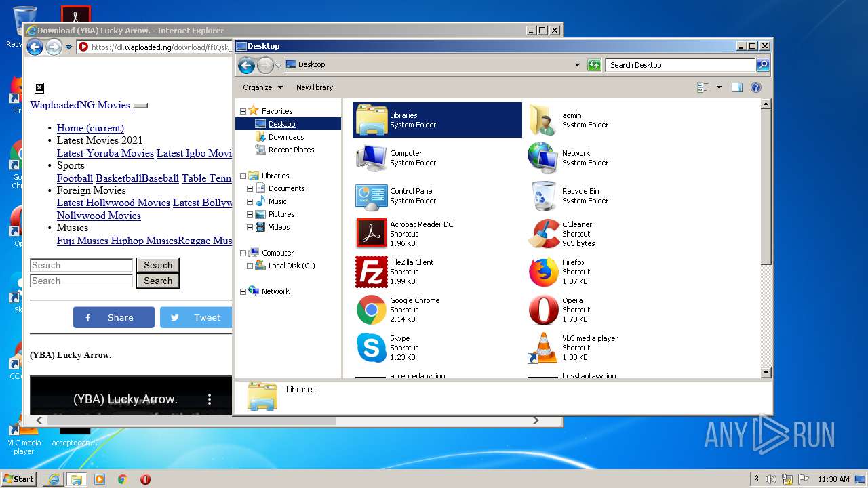Click IE horizontal scrollbar right arrow
868x488 pixels.
click(x=536, y=420)
